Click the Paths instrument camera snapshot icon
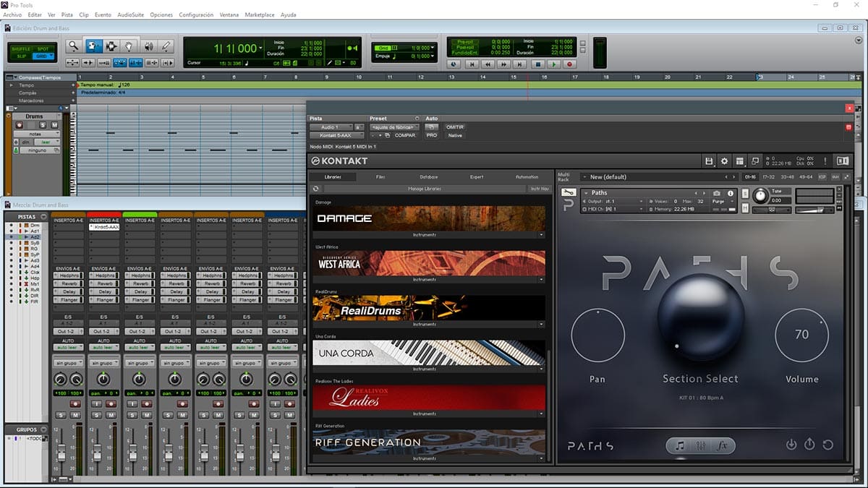This screenshot has width=868, height=488. point(717,193)
